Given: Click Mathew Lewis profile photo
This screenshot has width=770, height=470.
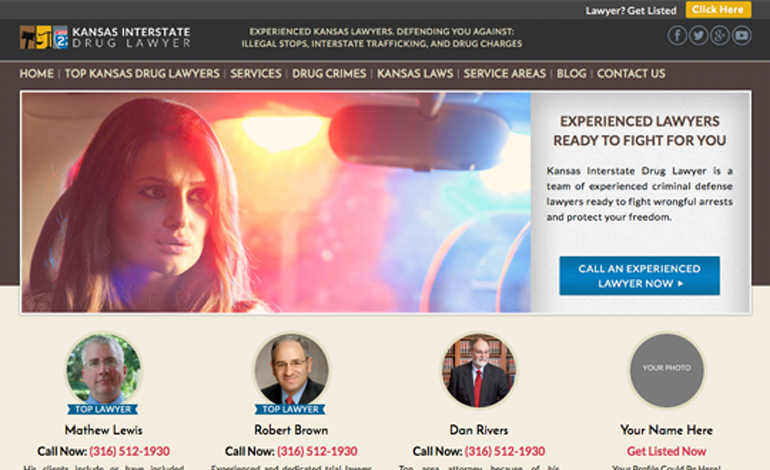Looking at the screenshot, I should [x=104, y=370].
